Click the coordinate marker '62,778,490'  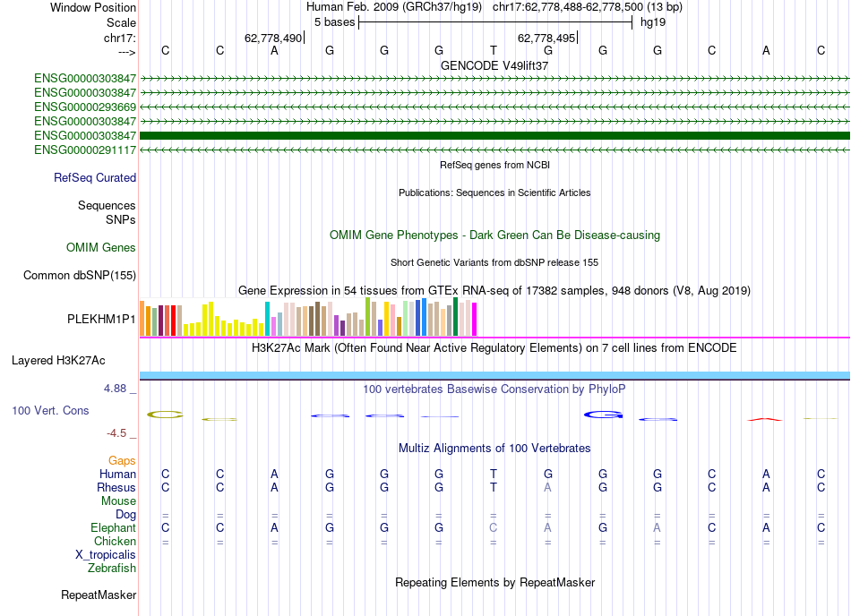tap(273, 38)
